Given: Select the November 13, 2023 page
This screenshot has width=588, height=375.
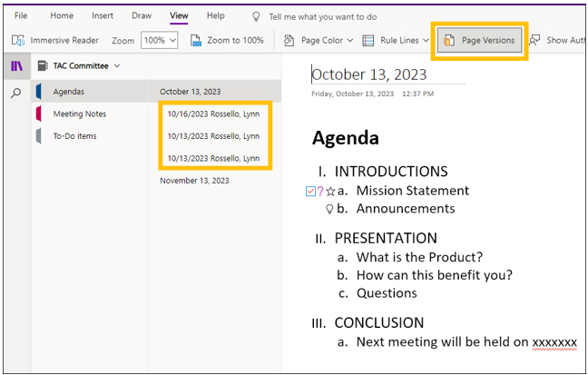Looking at the screenshot, I should [194, 181].
